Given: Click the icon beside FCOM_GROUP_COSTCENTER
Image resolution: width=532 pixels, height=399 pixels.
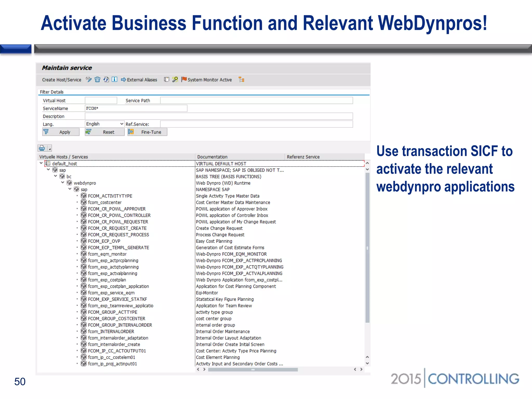Looking at the screenshot, I should point(84,318).
